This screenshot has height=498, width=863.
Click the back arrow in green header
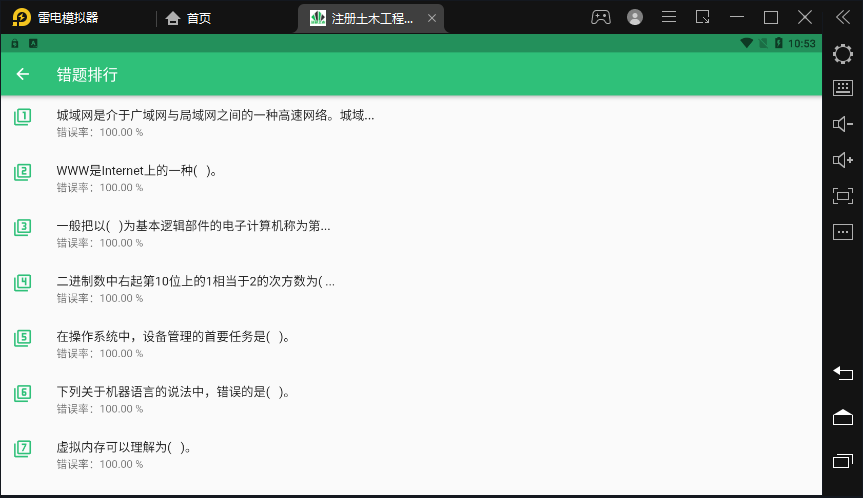click(23, 74)
